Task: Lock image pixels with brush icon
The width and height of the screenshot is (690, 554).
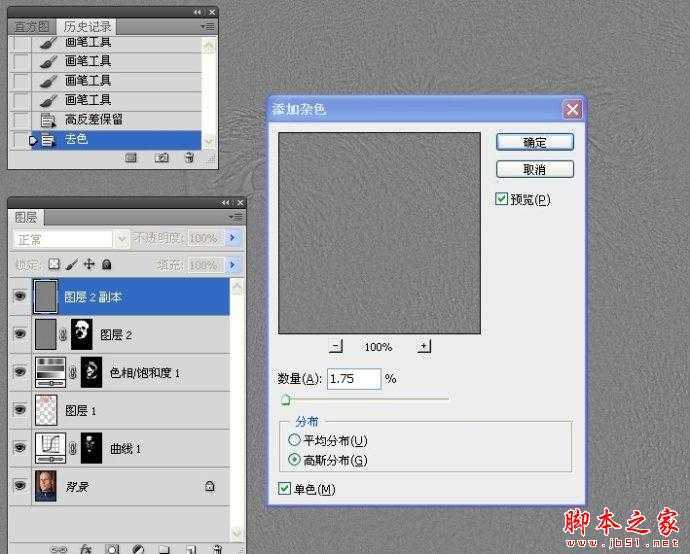Action: pos(72,264)
